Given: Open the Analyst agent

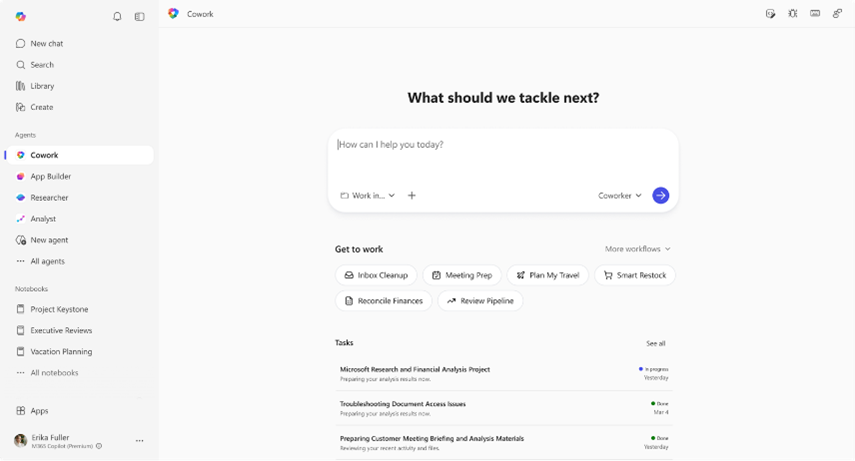Looking at the screenshot, I should coord(79,219).
